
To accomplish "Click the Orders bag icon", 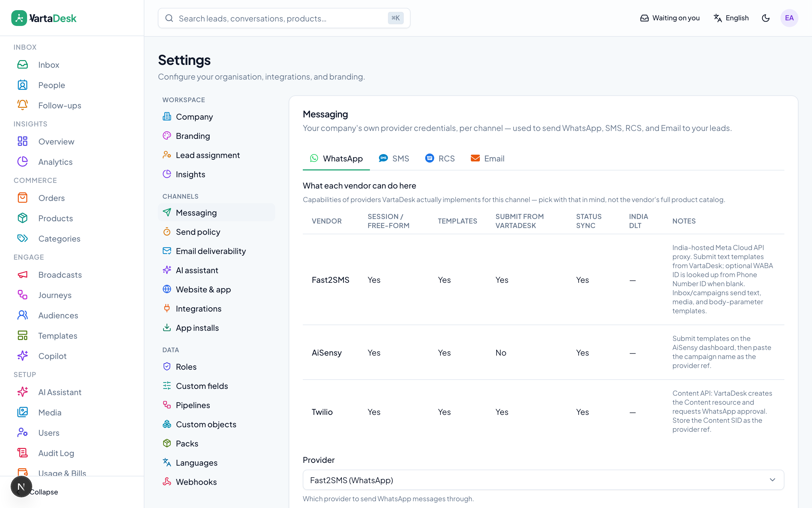I will pos(23,198).
